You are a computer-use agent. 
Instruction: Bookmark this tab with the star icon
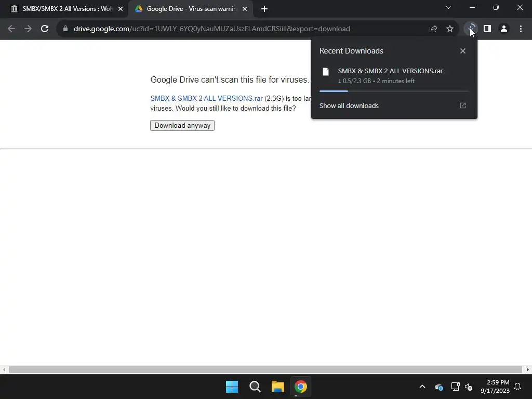click(450, 29)
